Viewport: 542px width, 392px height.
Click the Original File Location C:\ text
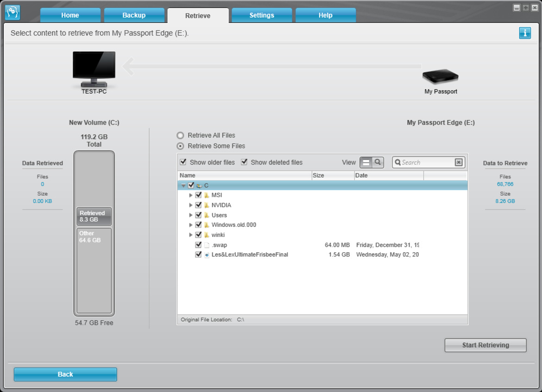click(x=212, y=319)
